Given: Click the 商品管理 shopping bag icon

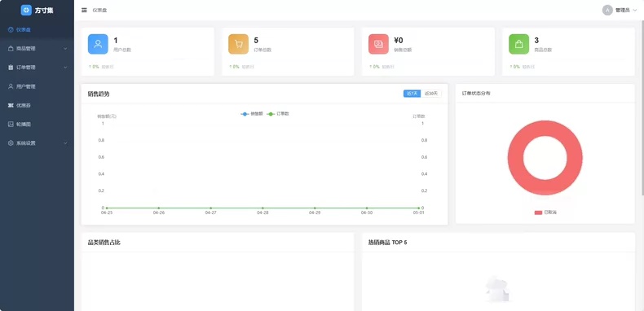Looking at the screenshot, I should pos(11,48).
